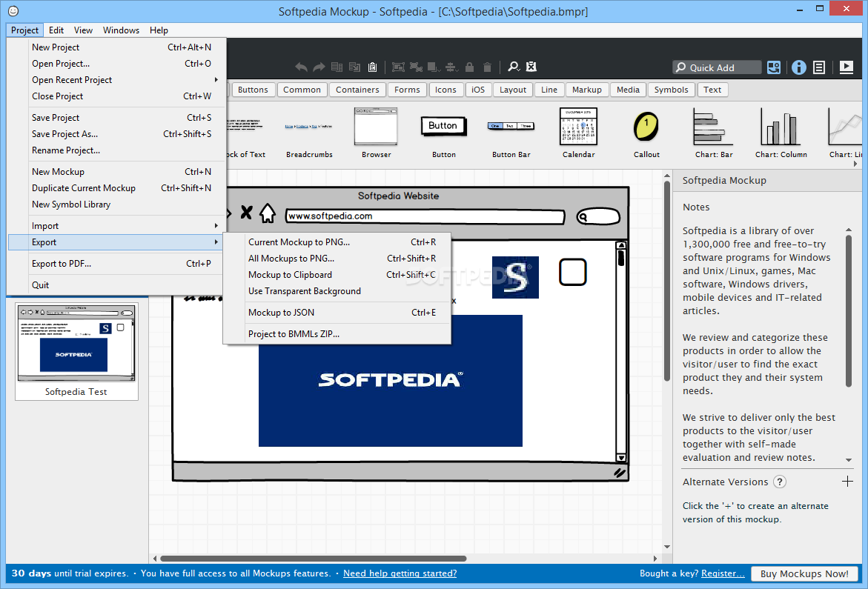Viewport: 868px width, 589px height.
Task: Open the Register link
Action: pyautogui.click(x=723, y=573)
